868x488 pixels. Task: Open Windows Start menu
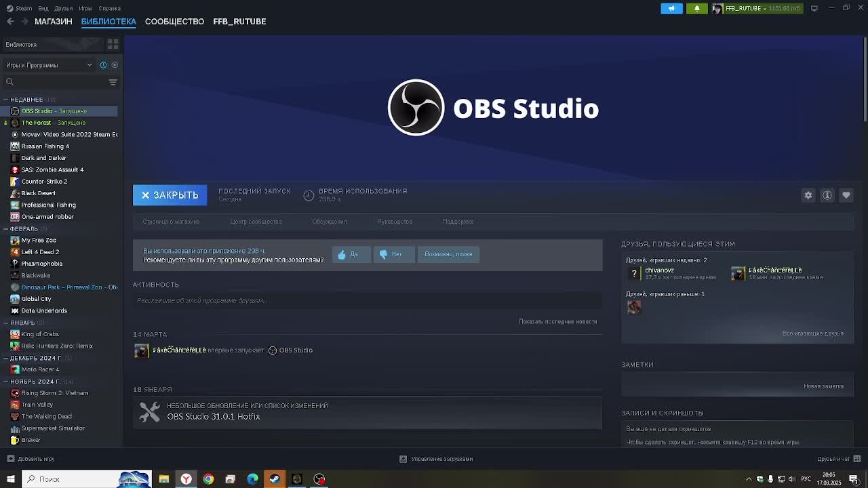(10, 479)
